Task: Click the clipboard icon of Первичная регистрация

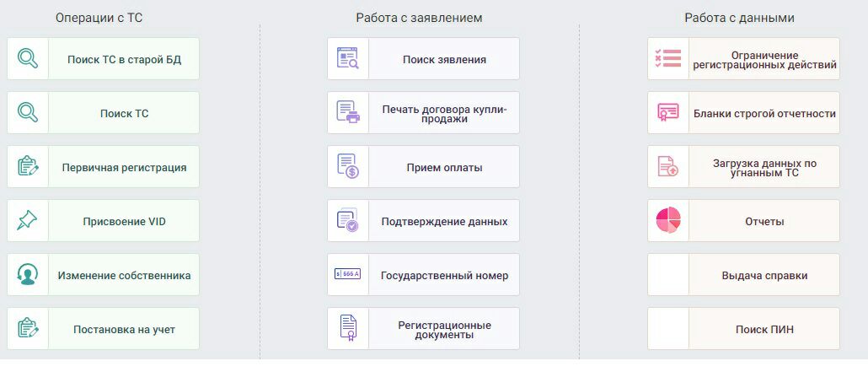Action: pyautogui.click(x=28, y=166)
